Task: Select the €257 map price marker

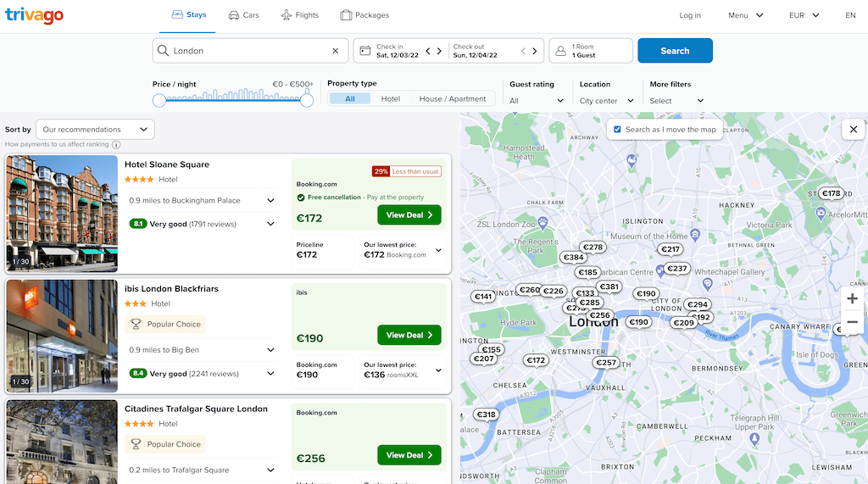Action: click(x=605, y=363)
